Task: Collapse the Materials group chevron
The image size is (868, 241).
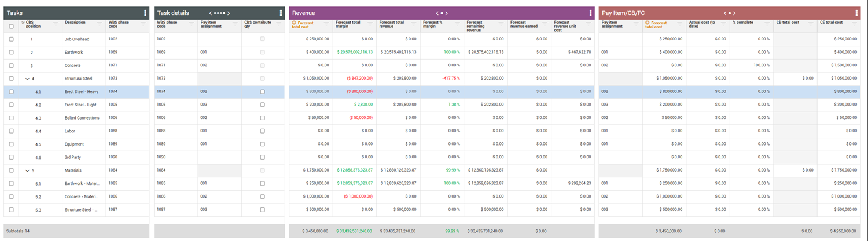Action: (x=27, y=170)
